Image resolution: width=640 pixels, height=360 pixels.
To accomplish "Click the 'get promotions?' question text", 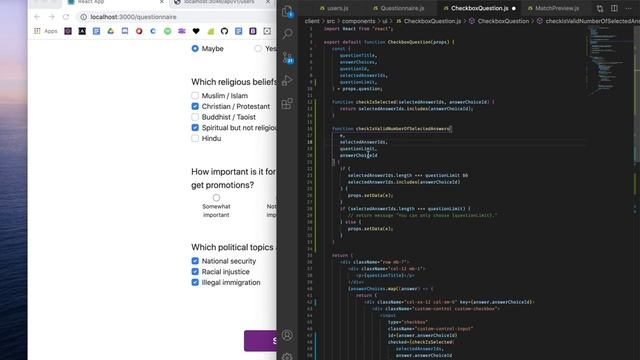I will coord(222,185).
